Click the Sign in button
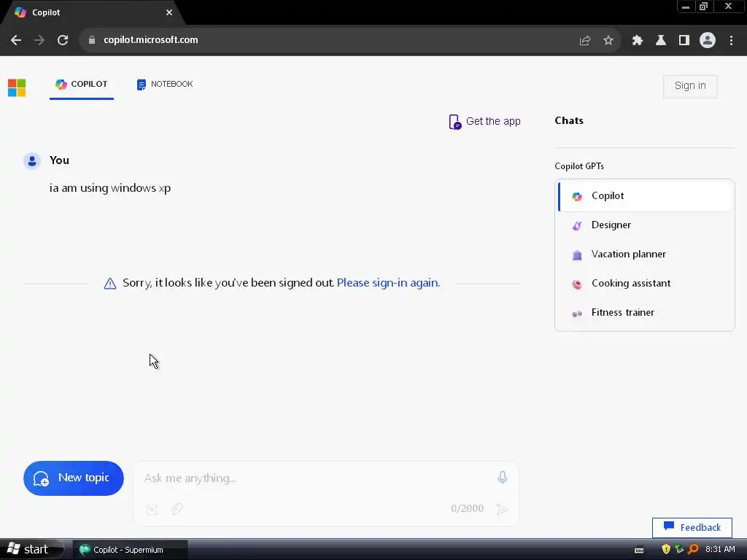 pos(690,86)
